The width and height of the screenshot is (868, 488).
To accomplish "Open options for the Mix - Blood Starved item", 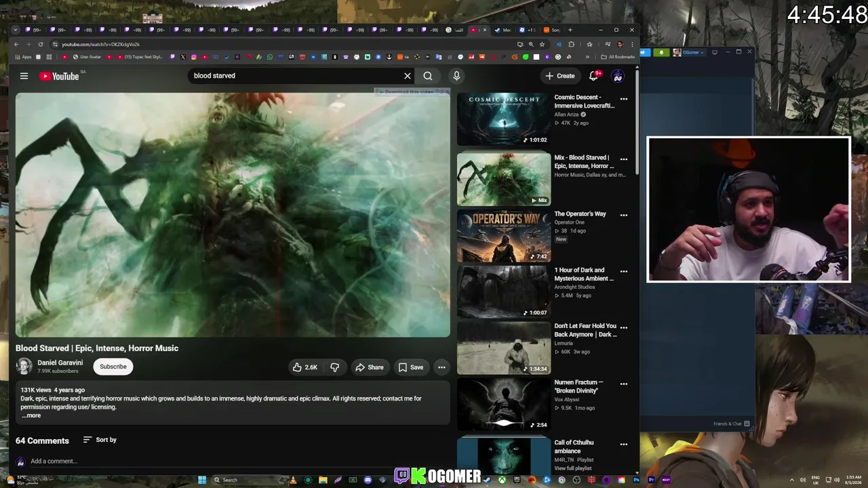I will 624,159.
